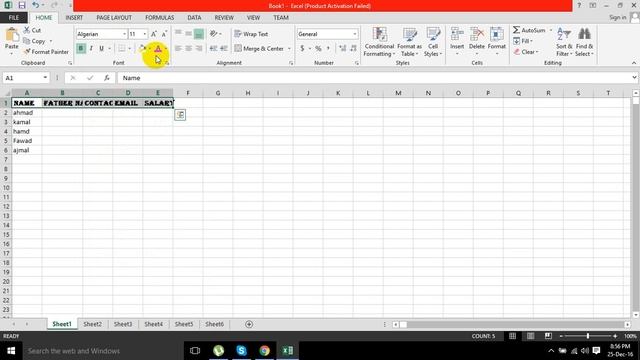
Task: Click the Percent Style icon
Action: coord(318,49)
